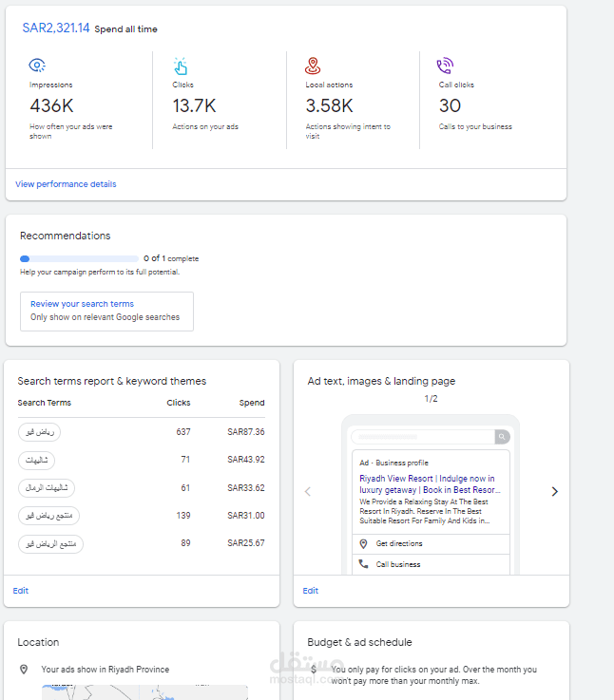Open the Riyadh View Resort ad headline
This screenshot has width=614, height=700.
click(427, 484)
